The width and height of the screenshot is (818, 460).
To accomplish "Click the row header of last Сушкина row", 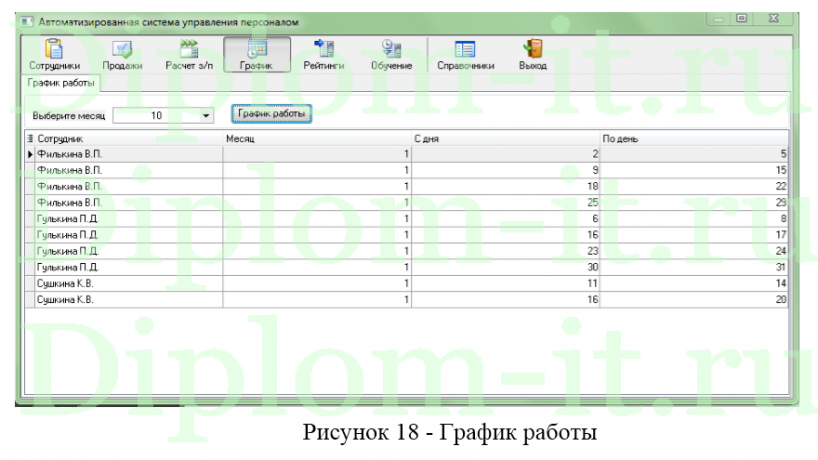I will click(30, 299).
